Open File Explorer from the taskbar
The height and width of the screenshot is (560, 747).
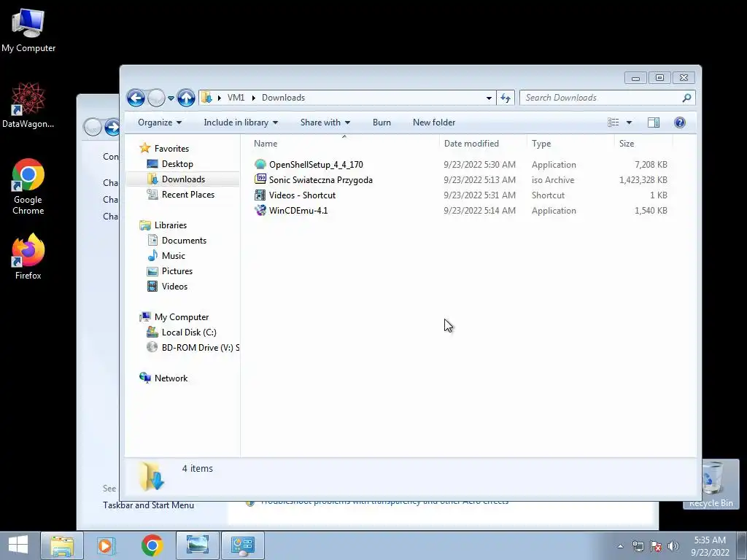click(x=62, y=545)
